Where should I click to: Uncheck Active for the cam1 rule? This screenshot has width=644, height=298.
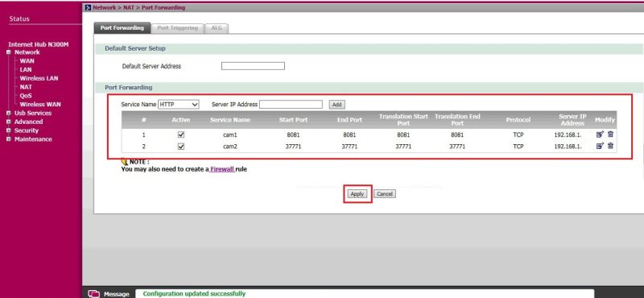[x=180, y=135]
